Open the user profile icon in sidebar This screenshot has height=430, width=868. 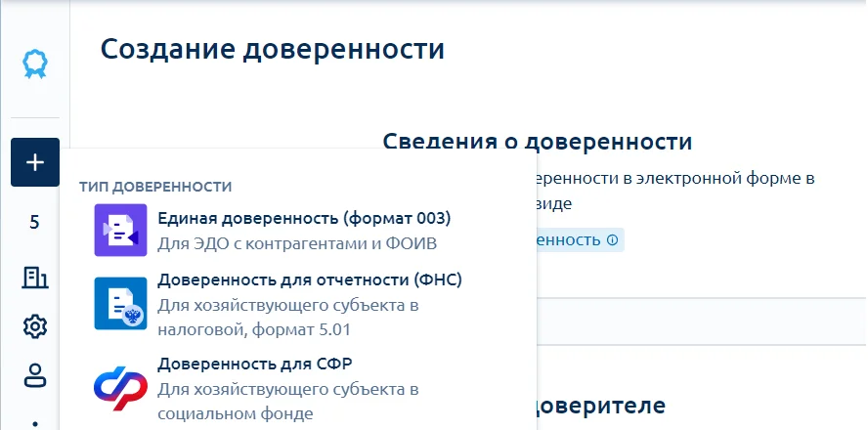(x=35, y=375)
